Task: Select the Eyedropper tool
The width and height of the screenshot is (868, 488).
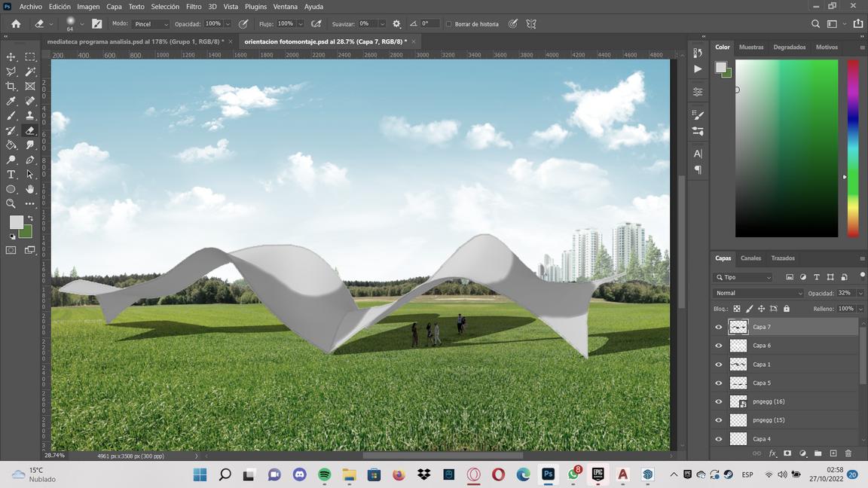Action: tap(11, 101)
